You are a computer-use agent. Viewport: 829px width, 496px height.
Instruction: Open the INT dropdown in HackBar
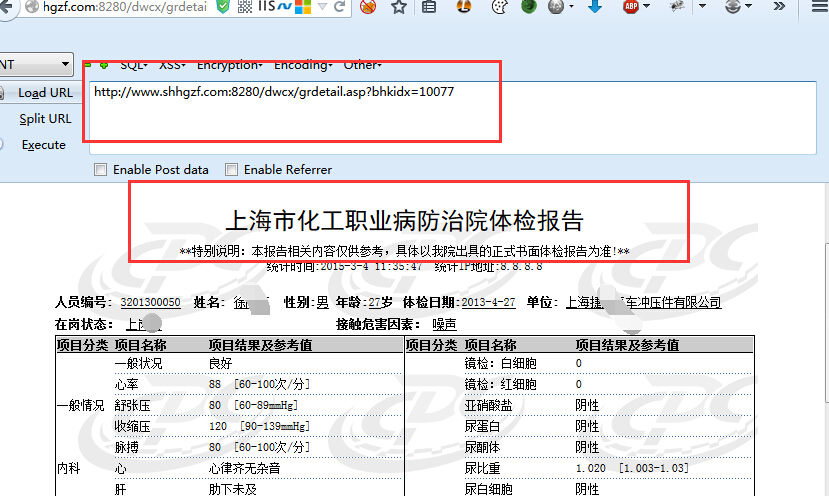pos(36,65)
